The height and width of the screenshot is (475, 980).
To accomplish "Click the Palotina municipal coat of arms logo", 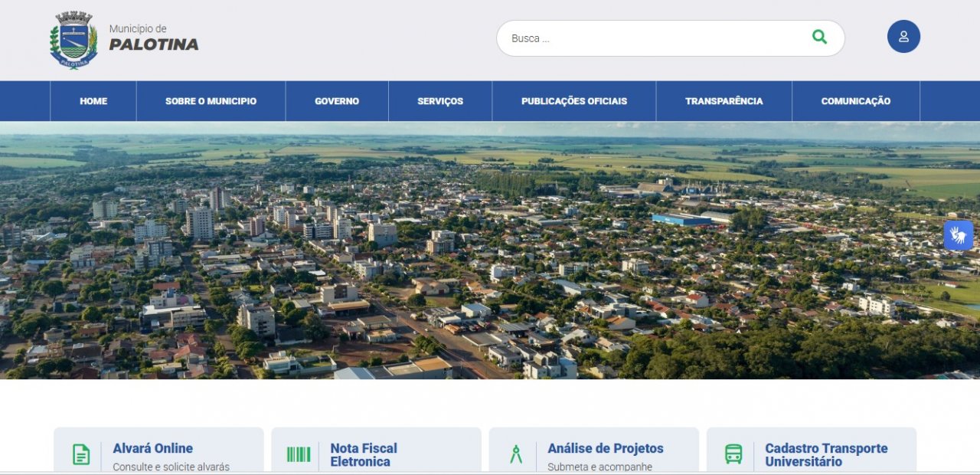I will [73, 40].
